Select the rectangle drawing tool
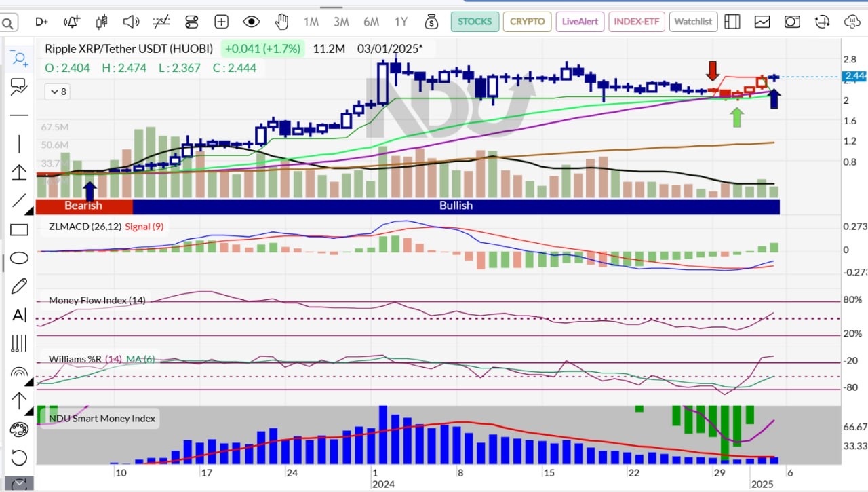Image resolution: width=868 pixels, height=492 pixels. pyautogui.click(x=19, y=230)
